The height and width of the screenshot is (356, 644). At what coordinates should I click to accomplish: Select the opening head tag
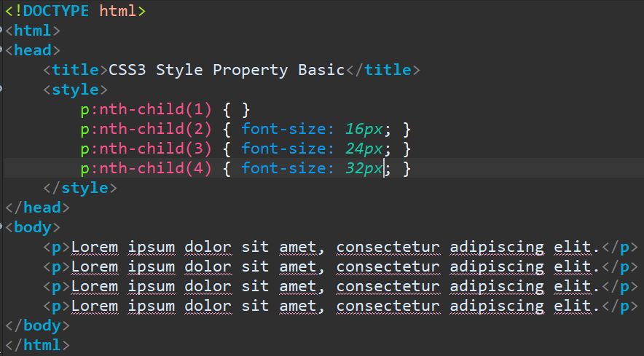tap(33, 50)
